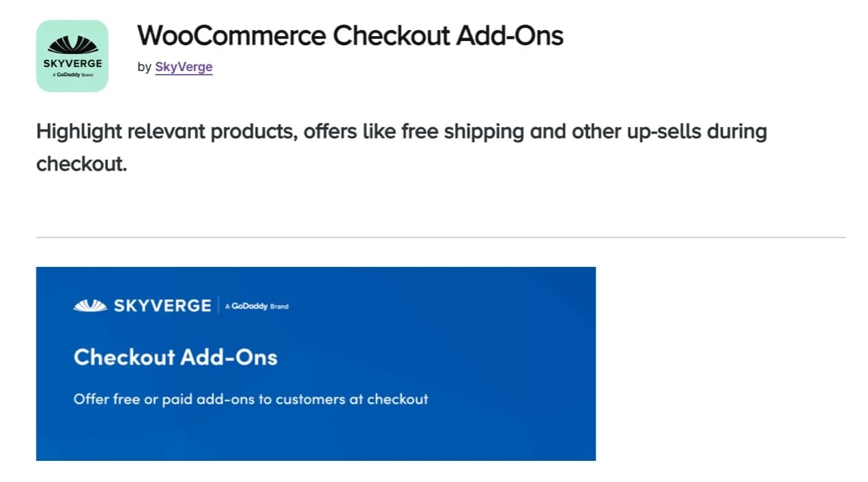Click the horizontal divider line below the description
This screenshot has height=482, width=868.
pyautogui.click(x=440, y=238)
